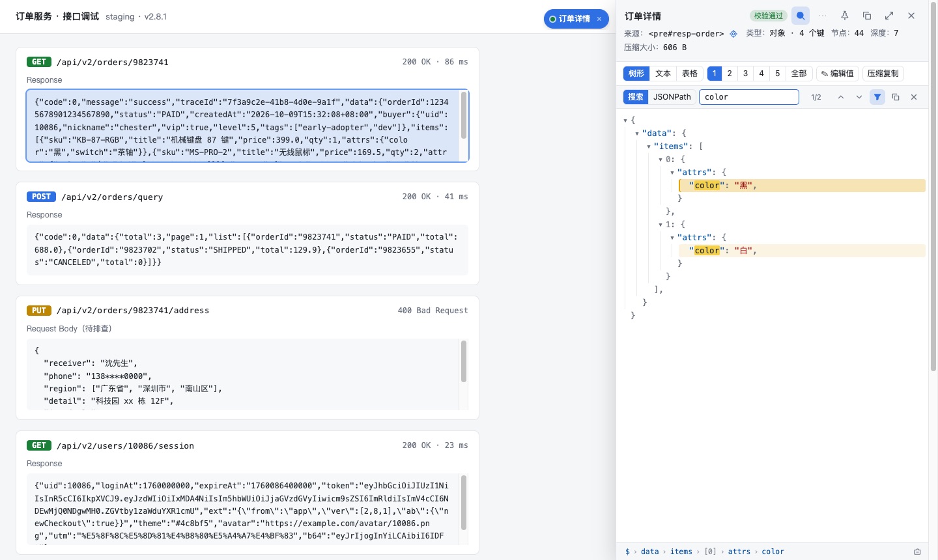938x560 pixels.
Task: Set expand depth to level 1
Action: 715,74
